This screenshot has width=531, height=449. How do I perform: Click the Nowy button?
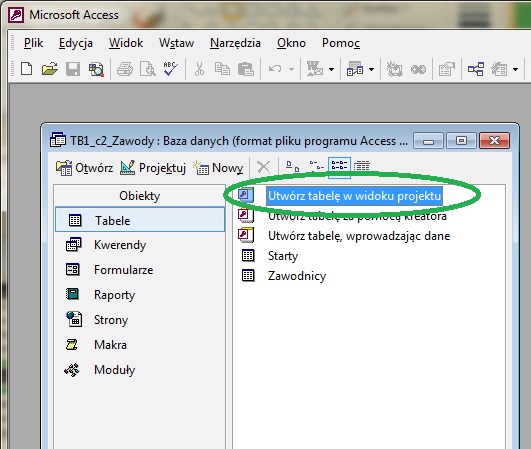pyautogui.click(x=217, y=168)
